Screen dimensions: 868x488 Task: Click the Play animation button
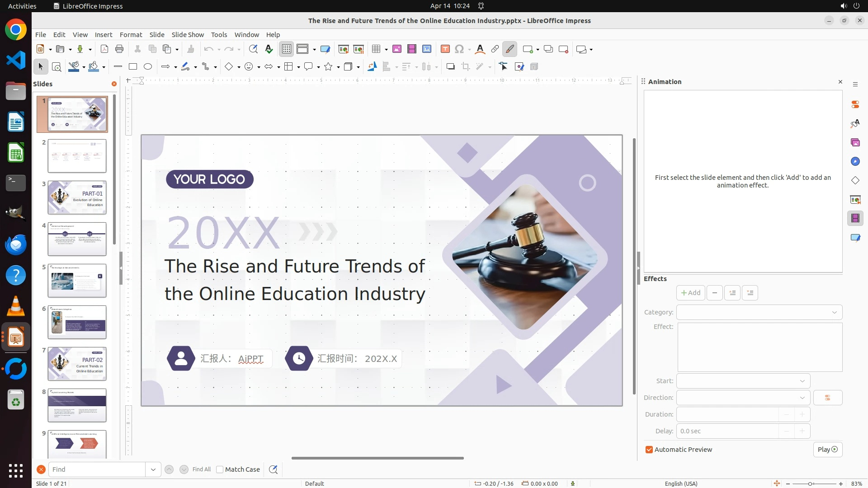tap(827, 450)
